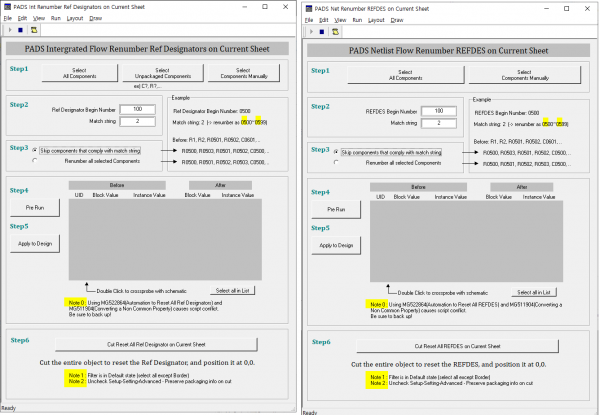Click the Stop icon in right window toolbar
This screenshot has height=415, width=600.
point(320,30)
